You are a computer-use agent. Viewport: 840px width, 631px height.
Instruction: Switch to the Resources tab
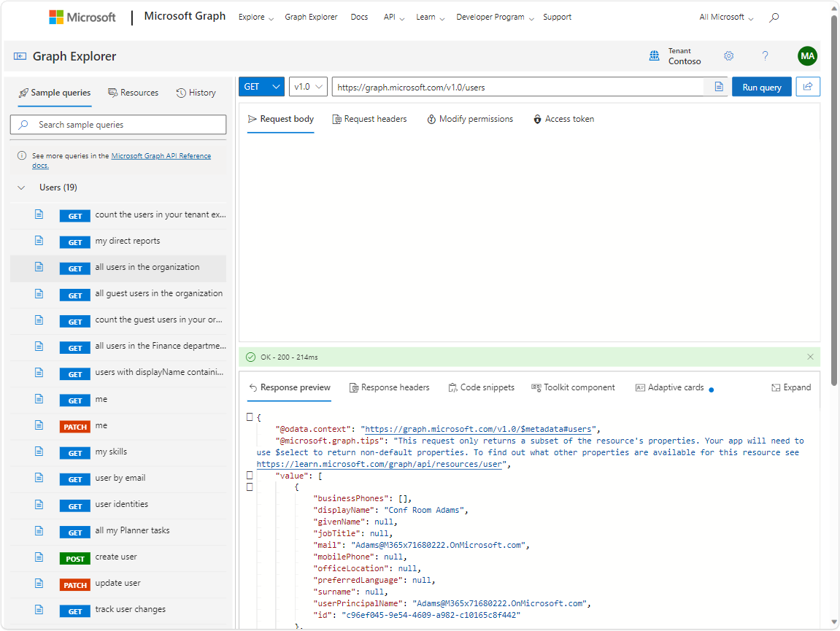(134, 93)
